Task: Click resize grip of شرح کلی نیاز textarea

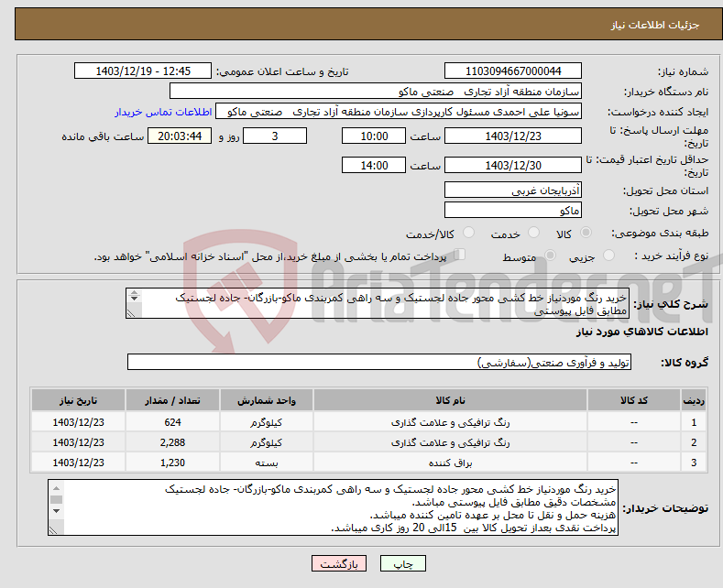Action: tap(131, 313)
